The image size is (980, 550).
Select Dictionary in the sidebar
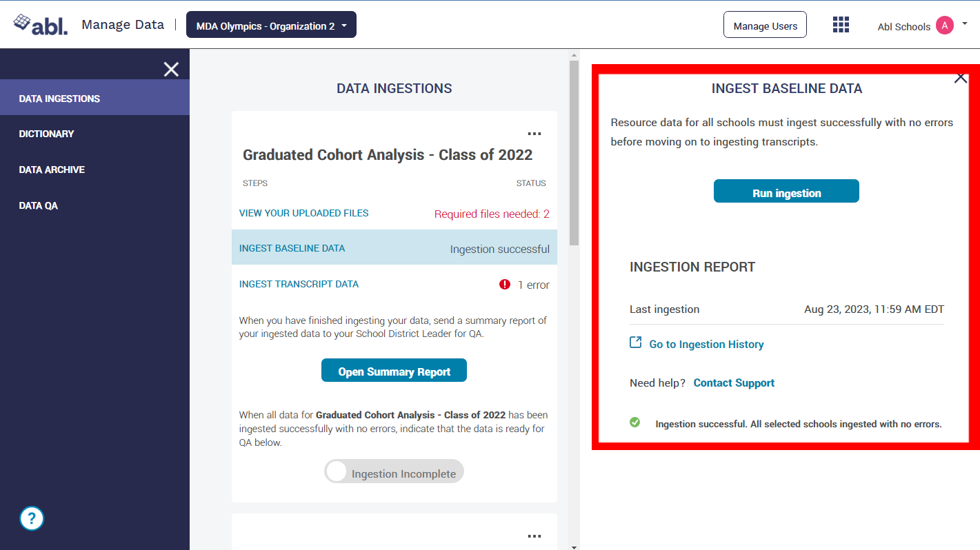tap(47, 134)
